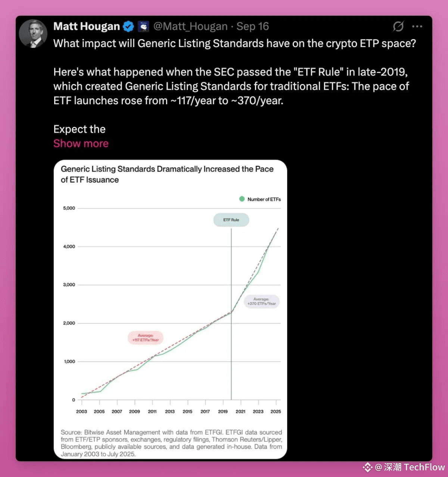The width and height of the screenshot is (448, 477).
Task: Click the ETF Rule label on chart
Action: click(231, 220)
